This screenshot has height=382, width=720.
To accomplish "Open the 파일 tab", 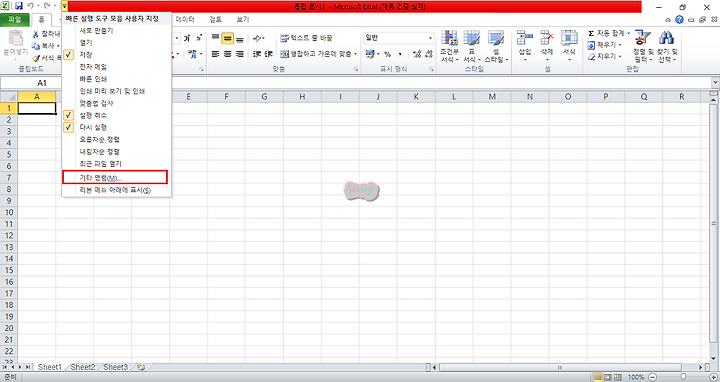I will pos(15,19).
